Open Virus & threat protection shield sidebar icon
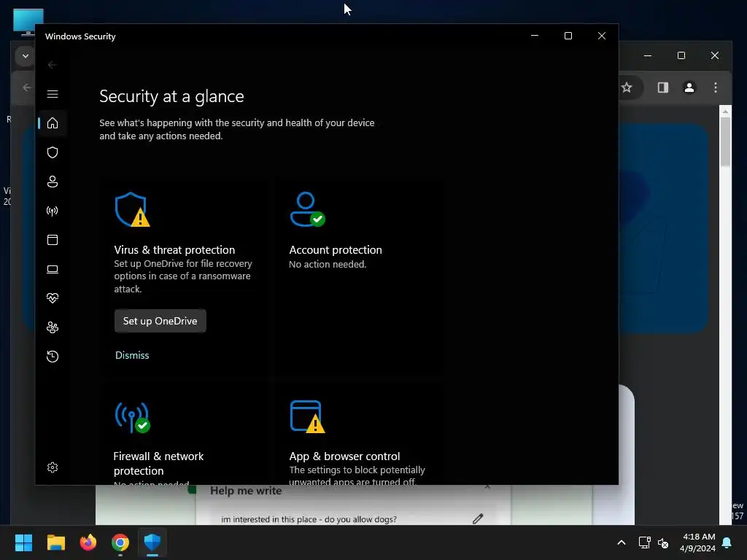The image size is (747, 560). point(53,152)
